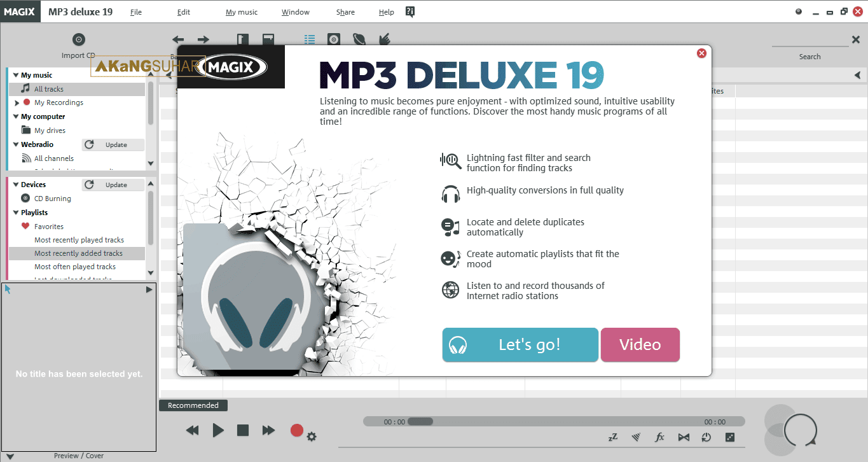Click the red dot beside My Recordings

[27, 102]
